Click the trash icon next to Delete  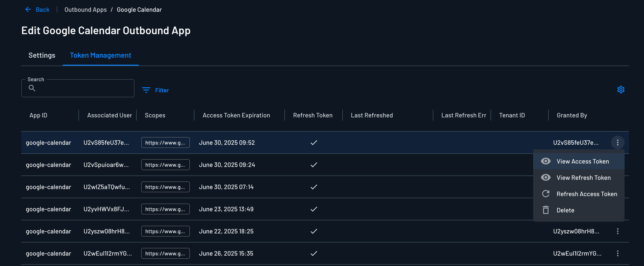tap(546, 210)
